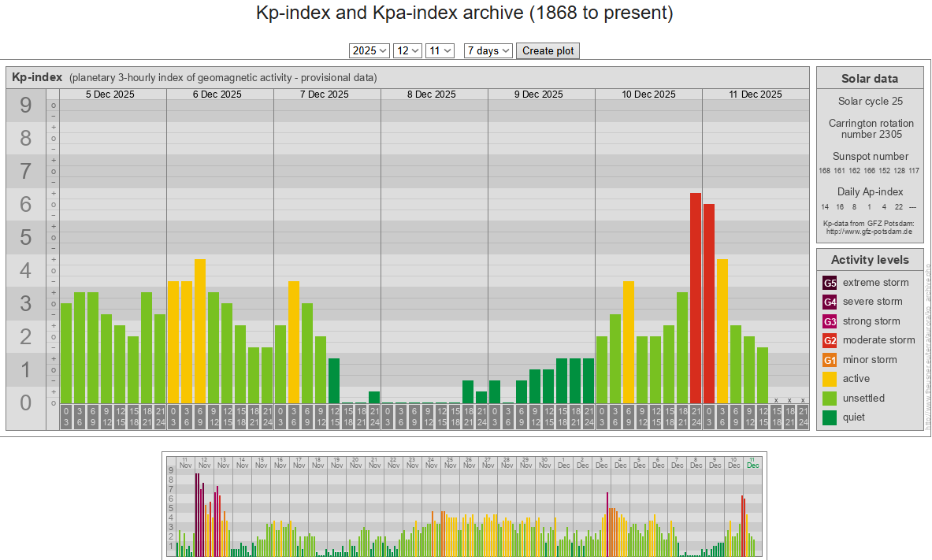Click the monthly overview chart thumbnail
Viewport: 932px width, 560px height.
[x=464, y=505]
